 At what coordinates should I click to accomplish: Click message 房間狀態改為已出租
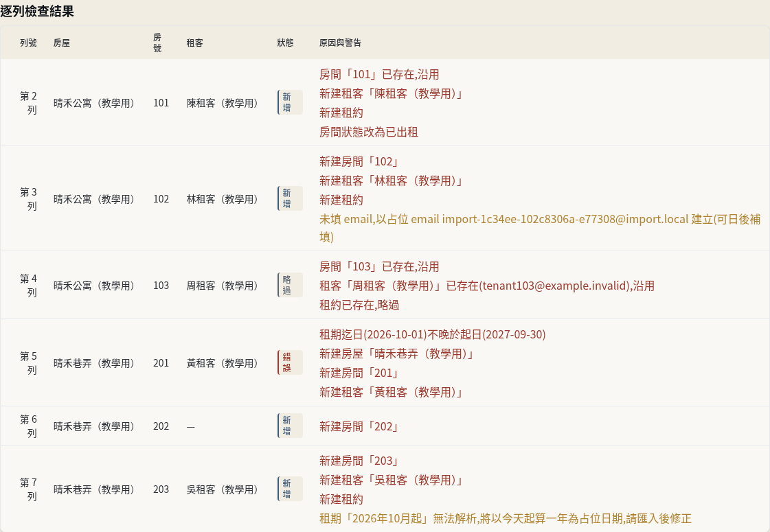point(369,132)
